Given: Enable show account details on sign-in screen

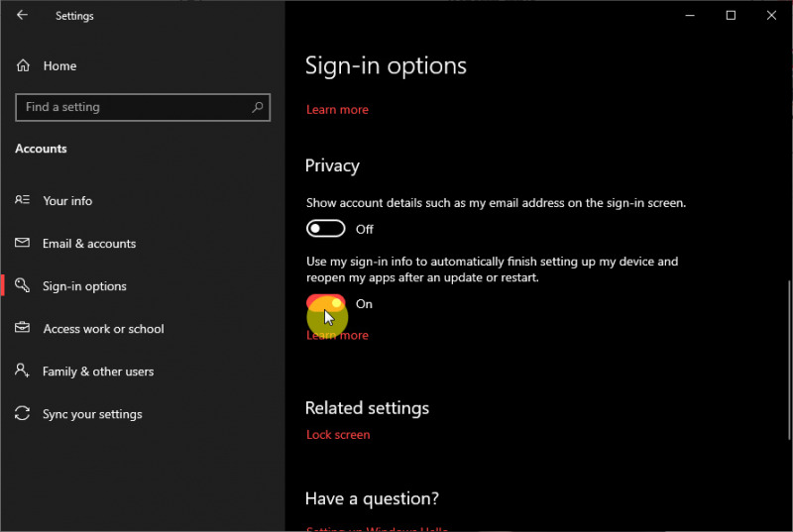Looking at the screenshot, I should 325,229.
